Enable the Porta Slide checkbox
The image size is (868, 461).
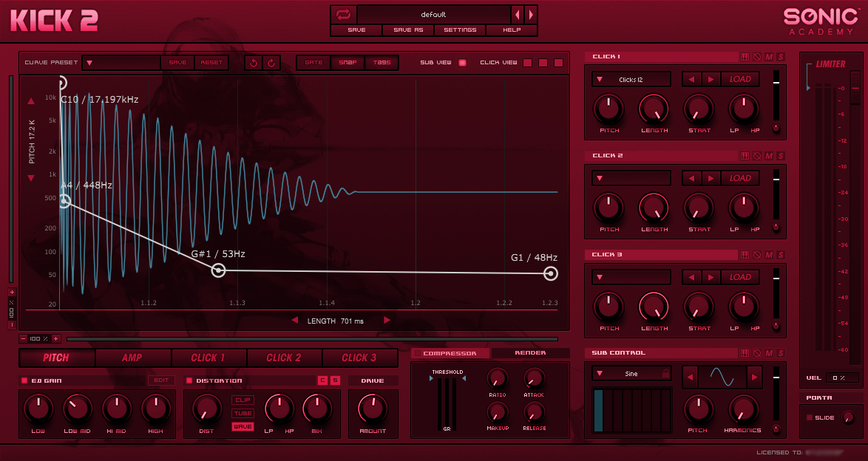810,417
